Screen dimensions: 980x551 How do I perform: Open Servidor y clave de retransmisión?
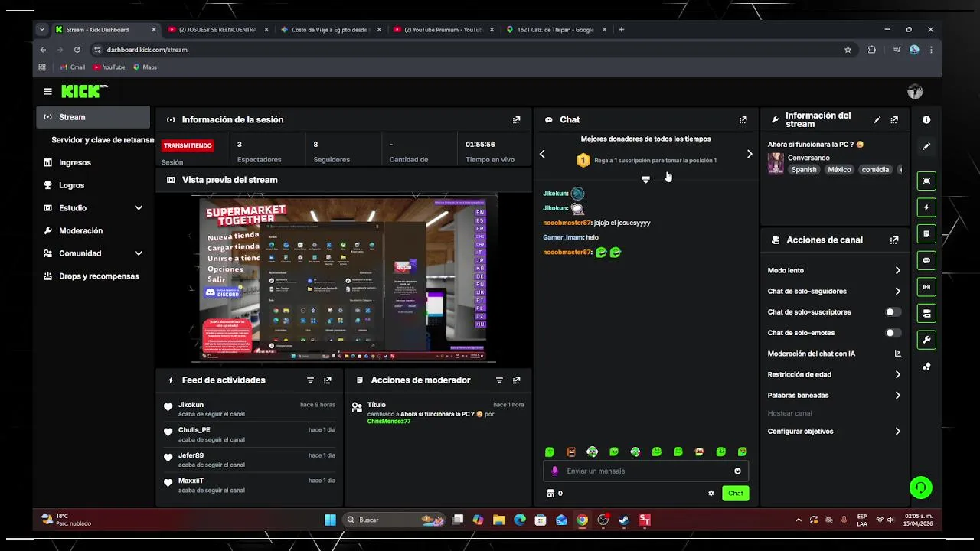click(x=102, y=140)
